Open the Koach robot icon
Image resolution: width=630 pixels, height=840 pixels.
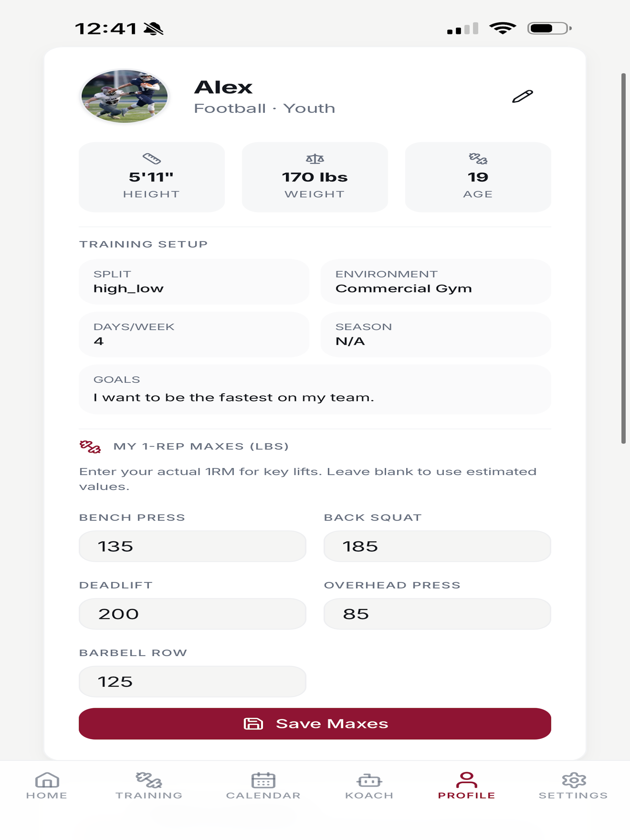coord(369,780)
